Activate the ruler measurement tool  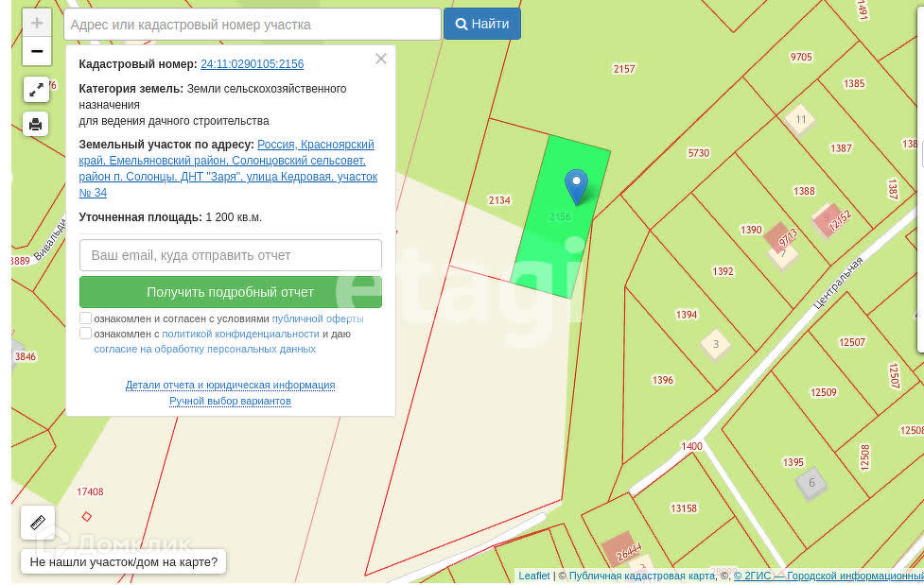(x=38, y=523)
